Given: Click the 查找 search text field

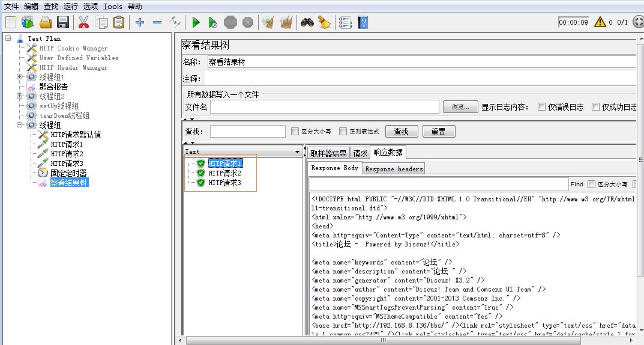Looking at the screenshot, I should [248, 132].
